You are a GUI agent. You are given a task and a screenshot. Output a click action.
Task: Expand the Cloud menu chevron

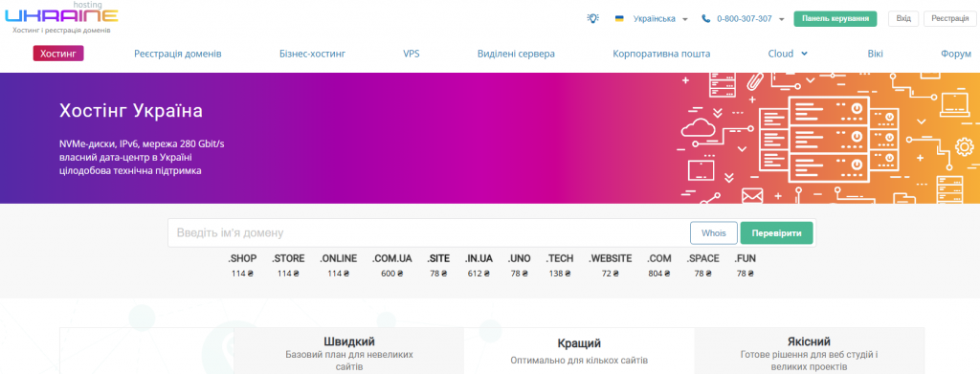[x=804, y=54]
